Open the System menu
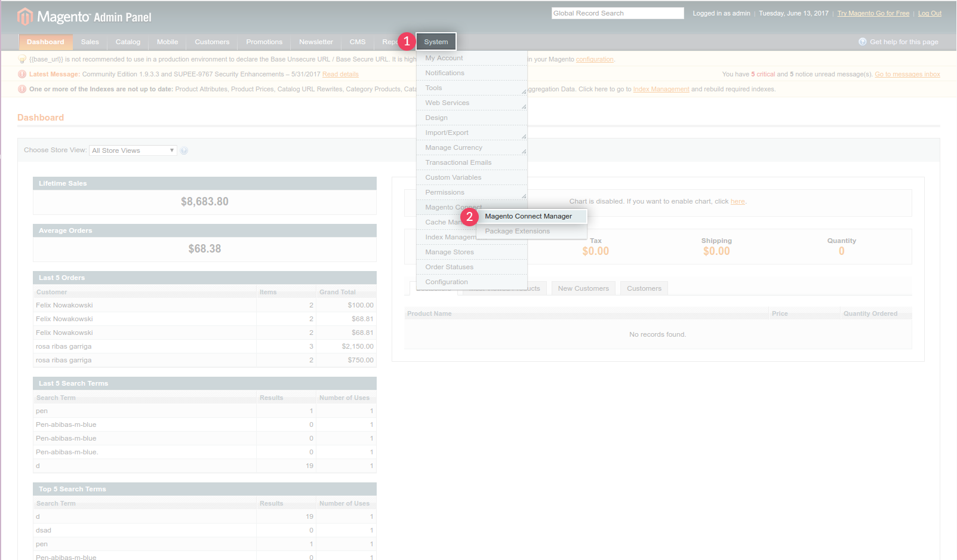 pos(436,42)
